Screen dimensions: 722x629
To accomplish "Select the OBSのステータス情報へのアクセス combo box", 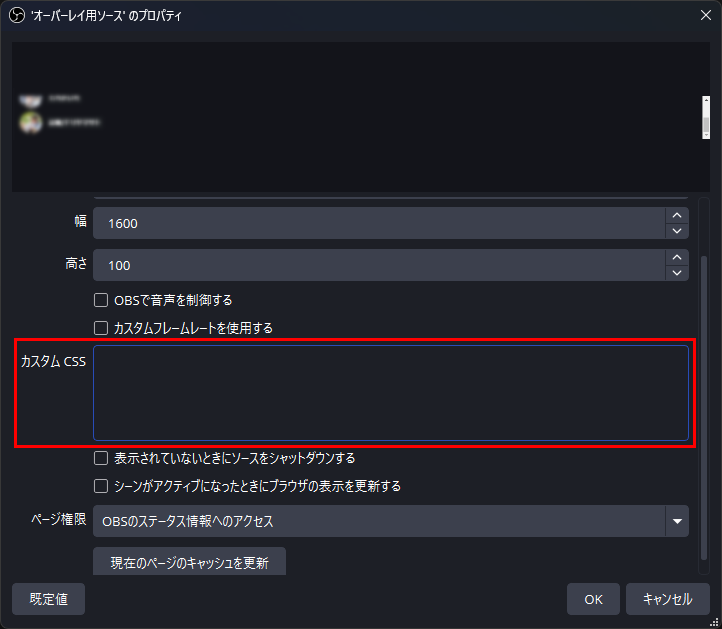I will [x=391, y=521].
